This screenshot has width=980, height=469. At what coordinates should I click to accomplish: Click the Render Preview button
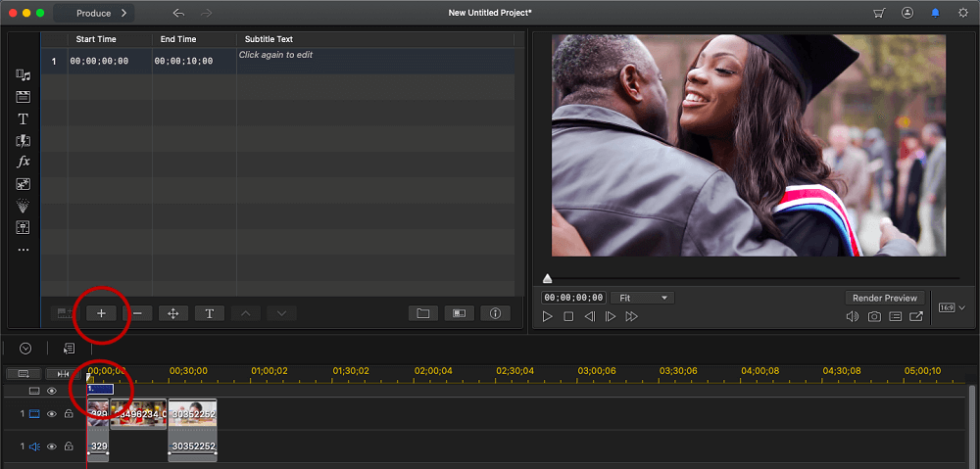click(884, 298)
